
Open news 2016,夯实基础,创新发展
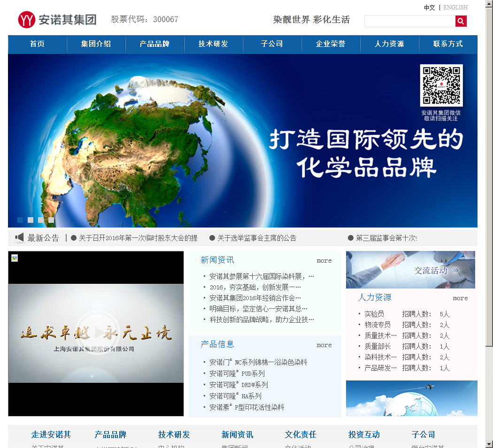255,287
